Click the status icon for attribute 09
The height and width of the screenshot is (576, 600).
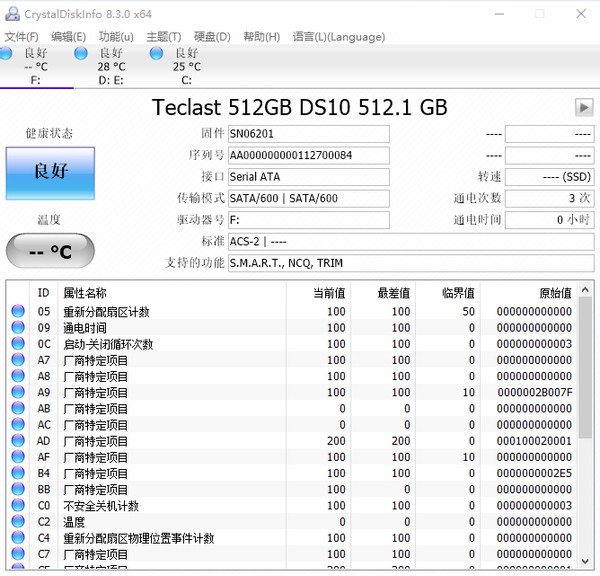pyautogui.click(x=18, y=327)
